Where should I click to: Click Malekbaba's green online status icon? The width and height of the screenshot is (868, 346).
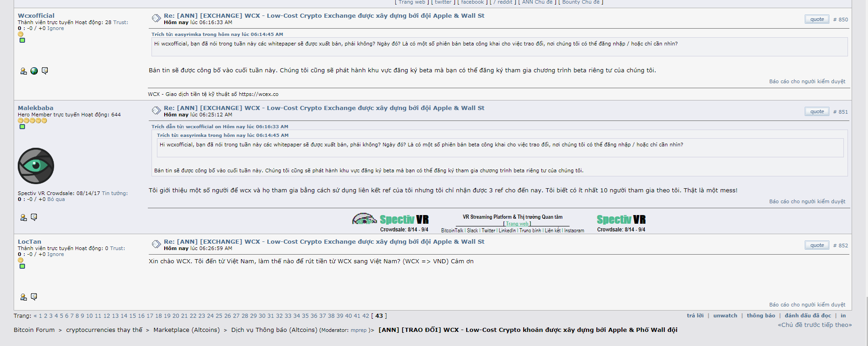[22, 126]
